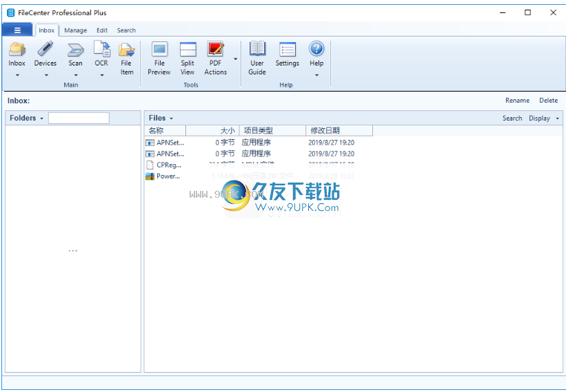The width and height of the screenshot is (566, 392).
Task: Expand the Inbox button dropdown arrow
Action: 17,75
